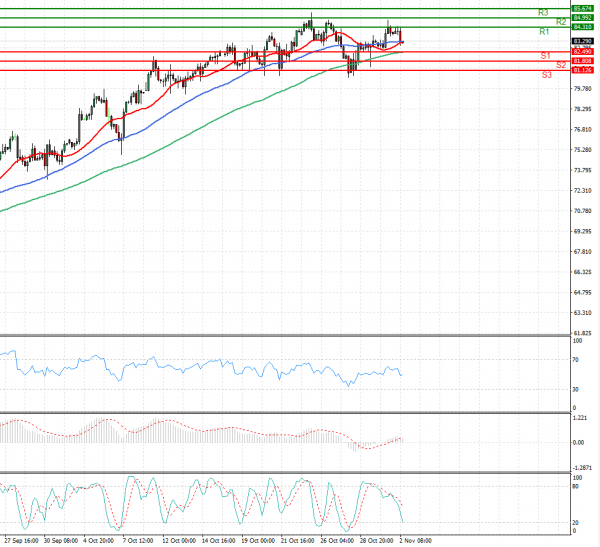Click the 67.810 price axis value
This screenshot has width=600, height=547.
point(582,251)
